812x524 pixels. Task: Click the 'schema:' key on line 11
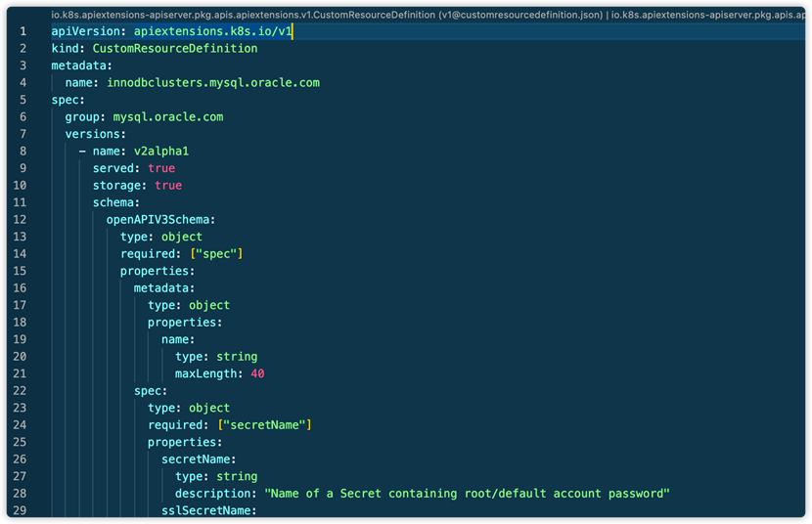116,202
